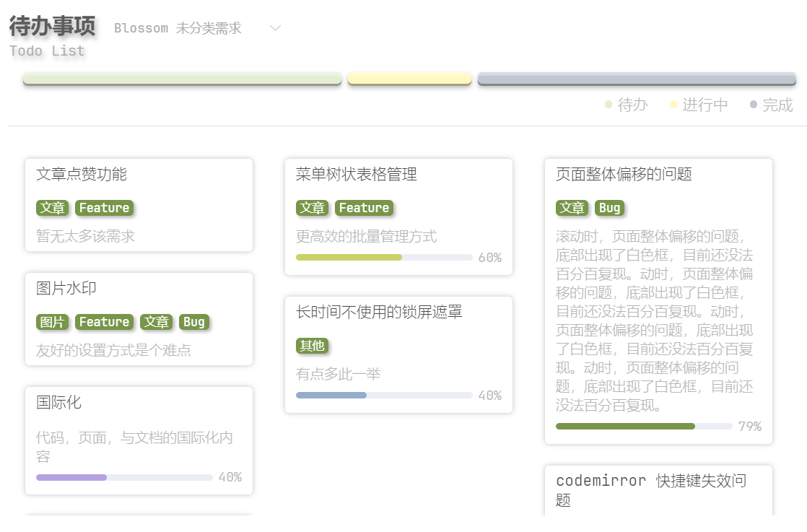This screenshot has height=532, width=807.
Task: Click the green 待办 status bar segment
Action: click(182, 79)
